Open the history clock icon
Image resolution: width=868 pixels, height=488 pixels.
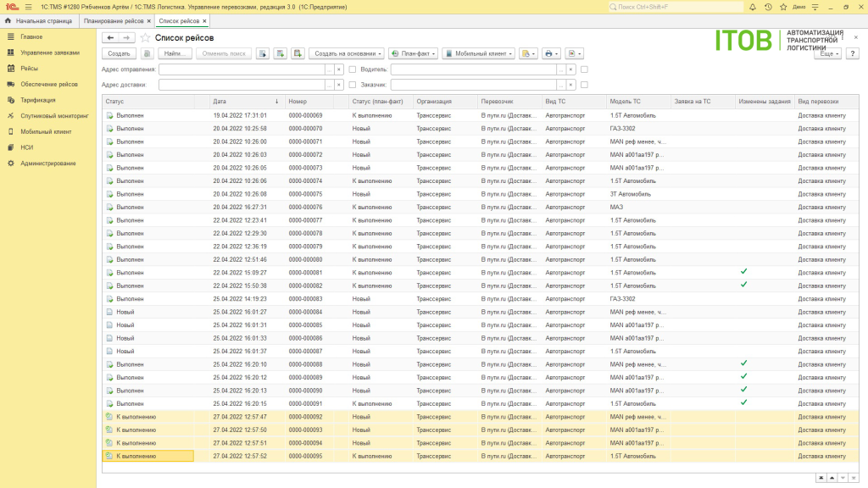coord(768,7)
